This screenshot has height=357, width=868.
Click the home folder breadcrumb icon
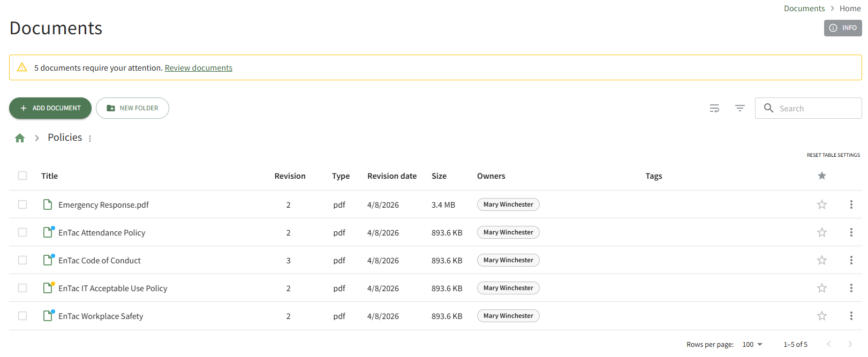pyautogui.click(x=20, y=138)
